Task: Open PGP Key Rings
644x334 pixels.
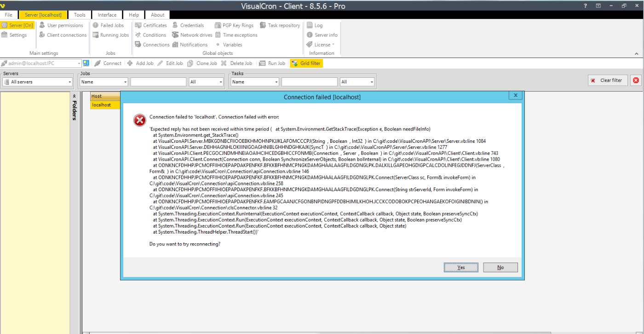Action: point(234,25)
